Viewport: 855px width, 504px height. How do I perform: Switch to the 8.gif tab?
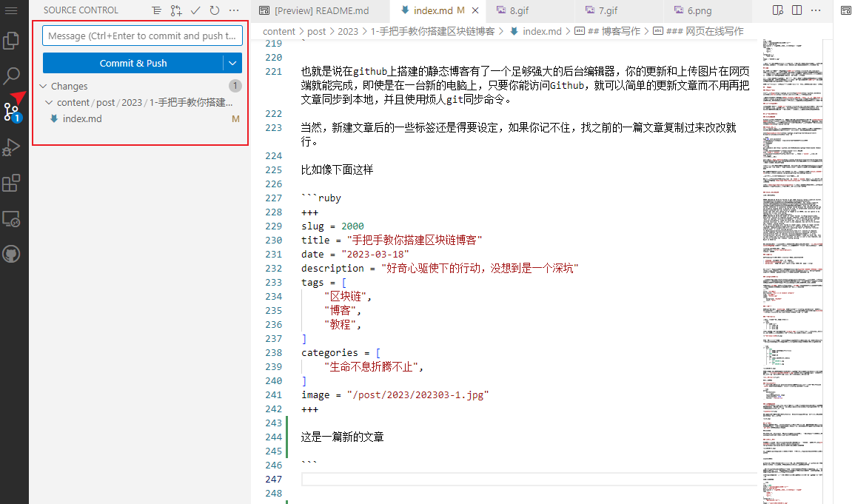[514, 10]
